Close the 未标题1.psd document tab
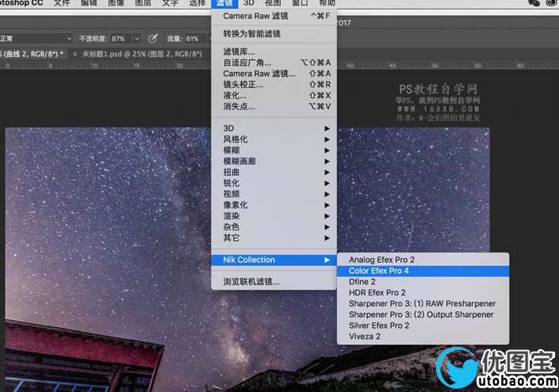This screenshot has height=392, width=559. point(75,54)
